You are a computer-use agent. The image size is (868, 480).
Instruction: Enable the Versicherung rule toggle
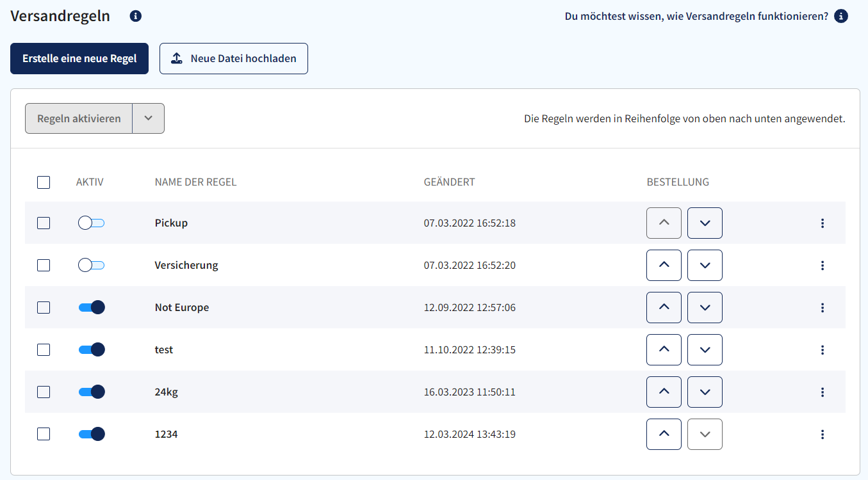click(x=91, y=265)
